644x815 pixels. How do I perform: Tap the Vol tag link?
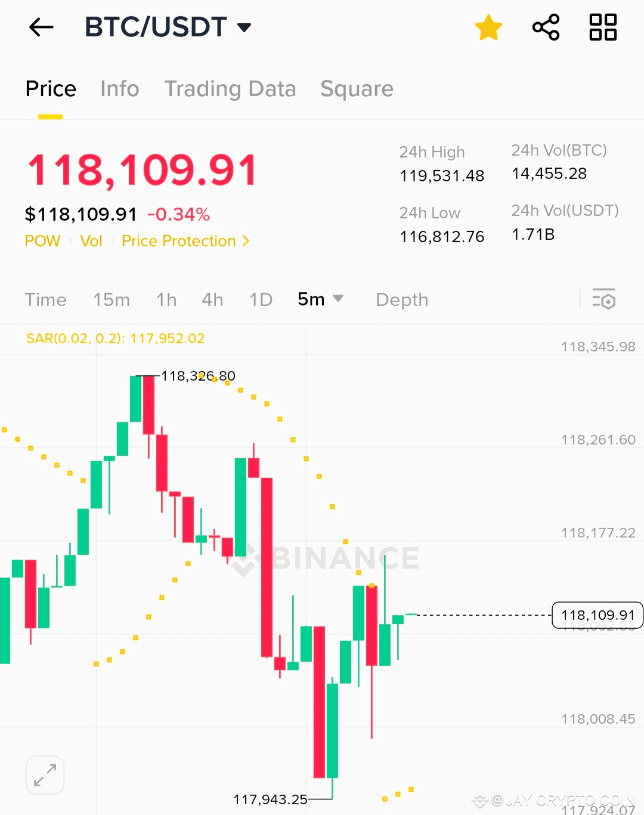91,241
